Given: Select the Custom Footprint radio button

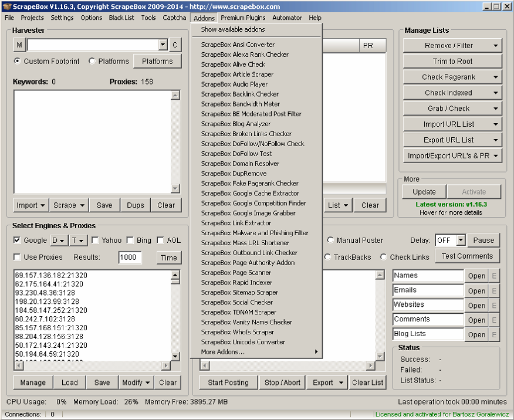Looking at the screenshot, I should 17,61.
